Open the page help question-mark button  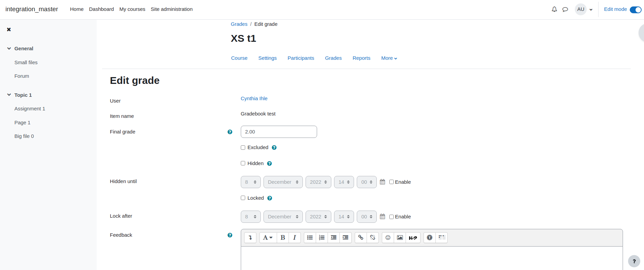point(634,261)
